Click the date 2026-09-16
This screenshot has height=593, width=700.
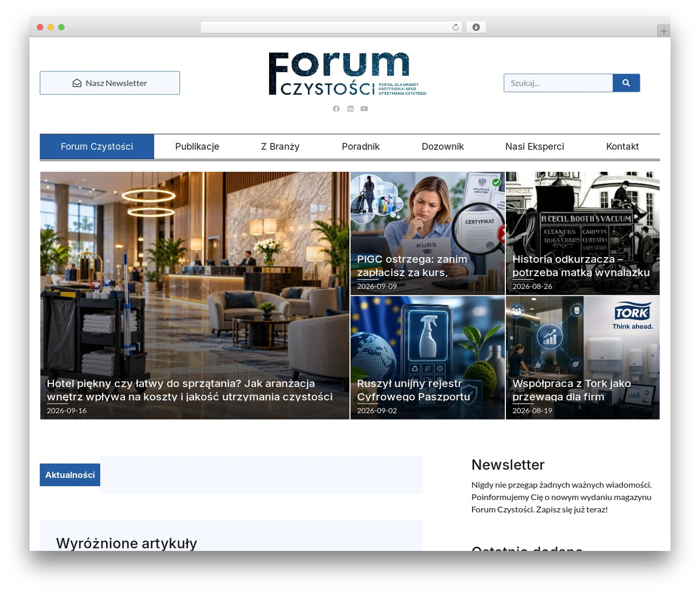[x=67, y=410]
